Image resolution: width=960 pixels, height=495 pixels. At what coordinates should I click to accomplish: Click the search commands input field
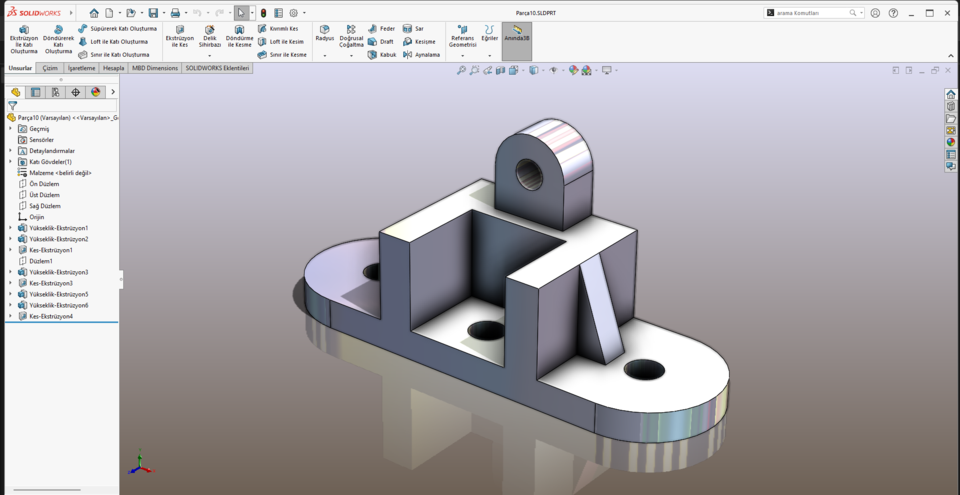tap(813, 13)
